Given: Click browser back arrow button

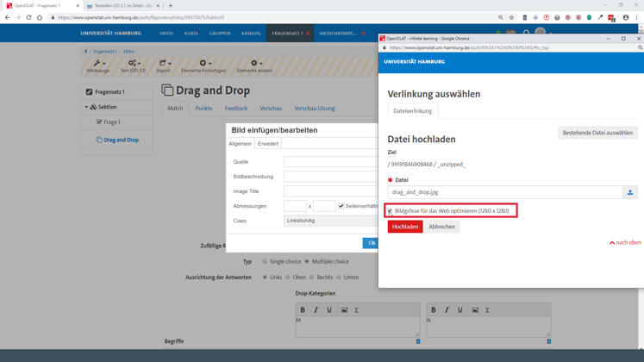Looking at the screenshot, I should 8,17.
